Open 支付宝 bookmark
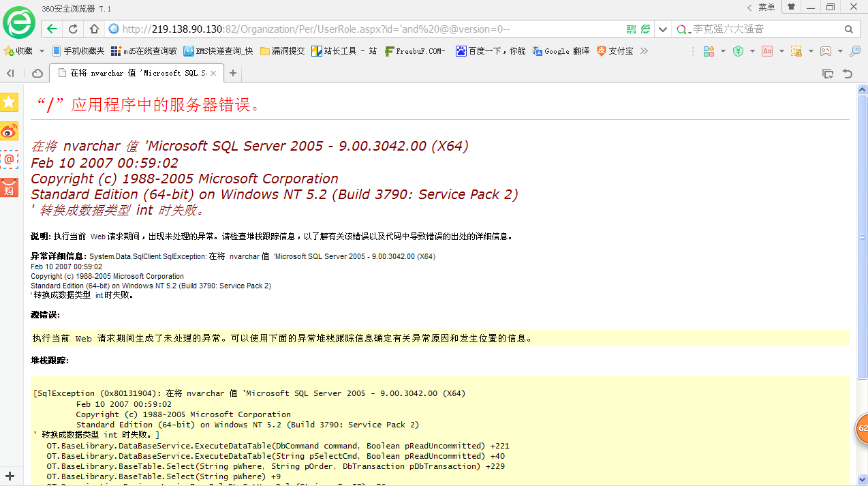 (615, 51)
